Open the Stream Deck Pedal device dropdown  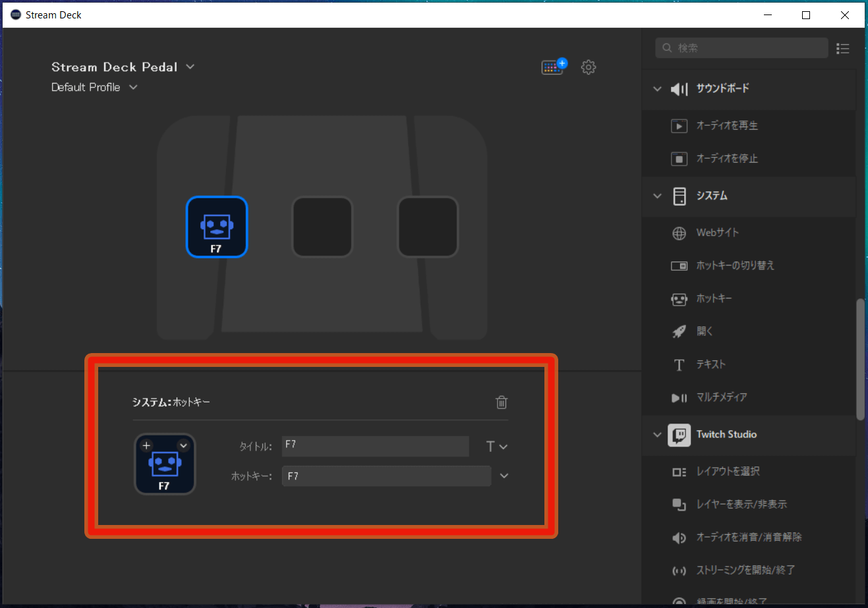tap(123, 67)
